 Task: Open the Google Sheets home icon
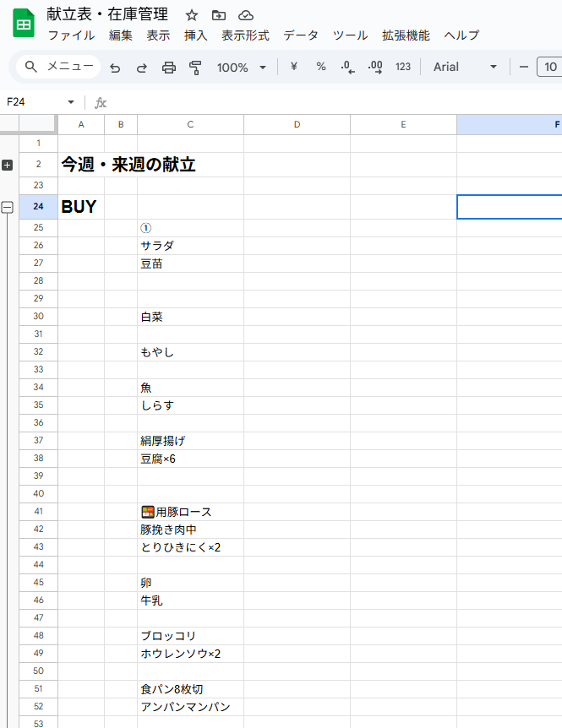pos(23,23)
